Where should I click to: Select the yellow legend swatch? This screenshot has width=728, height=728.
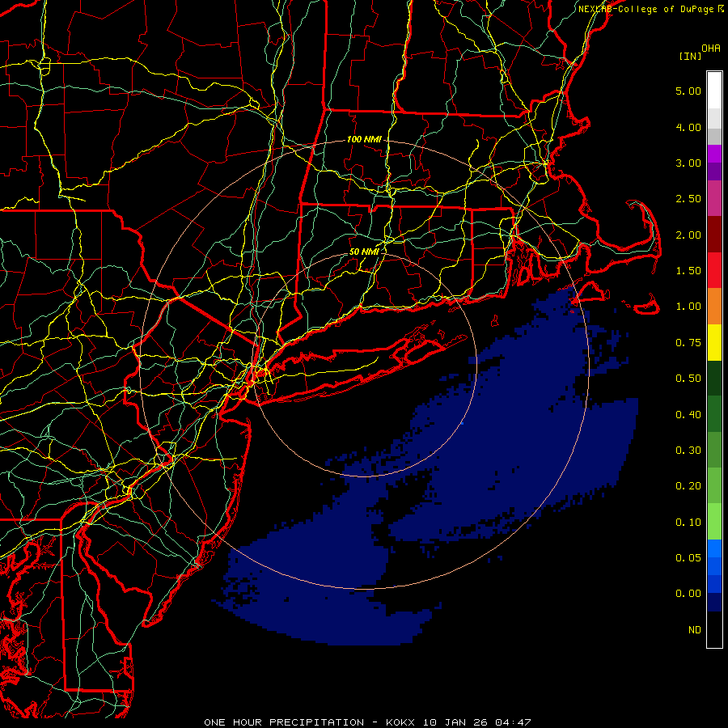click(x=714, y=342)
